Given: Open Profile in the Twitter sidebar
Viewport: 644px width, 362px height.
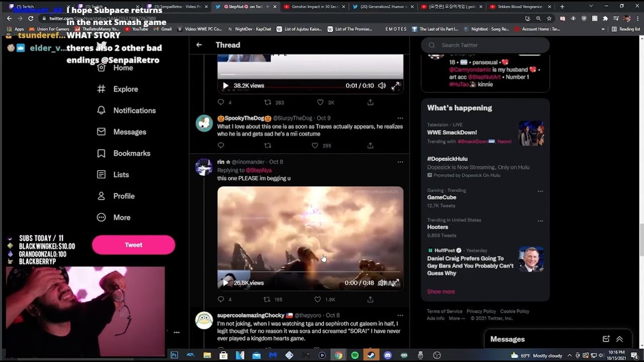Looking at the screenshot, I should 116,196.
